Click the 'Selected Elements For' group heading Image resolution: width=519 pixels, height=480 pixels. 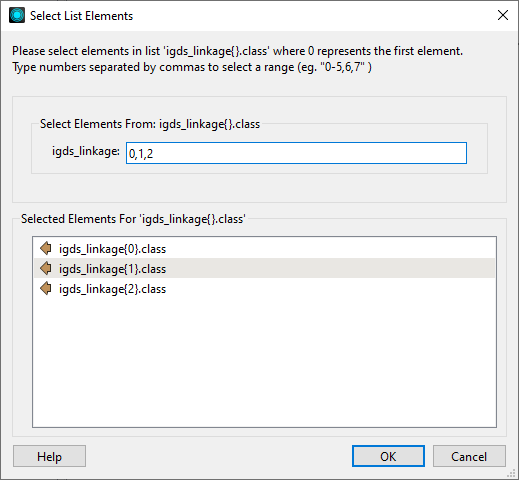tap(133, 219)
